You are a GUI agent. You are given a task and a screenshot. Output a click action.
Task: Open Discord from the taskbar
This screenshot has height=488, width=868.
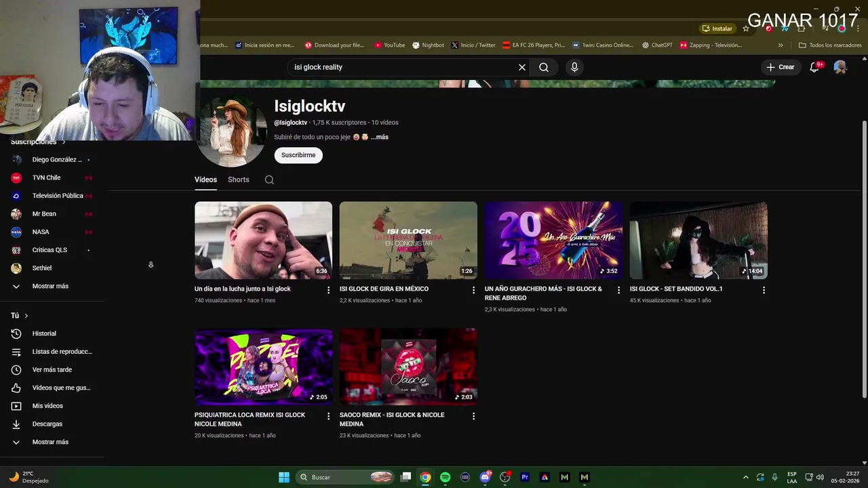coord(485,477)
